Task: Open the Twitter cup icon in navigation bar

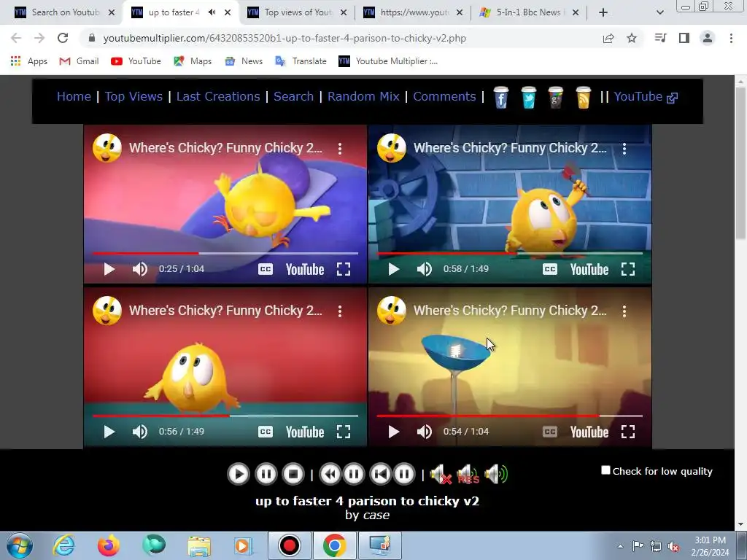Action: tap(528, 98)
